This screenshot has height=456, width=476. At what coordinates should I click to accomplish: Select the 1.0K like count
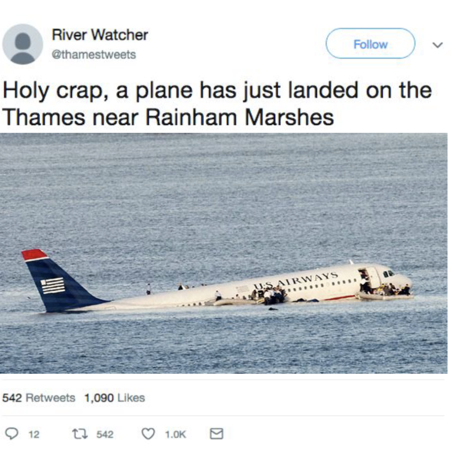pos(175,435)
